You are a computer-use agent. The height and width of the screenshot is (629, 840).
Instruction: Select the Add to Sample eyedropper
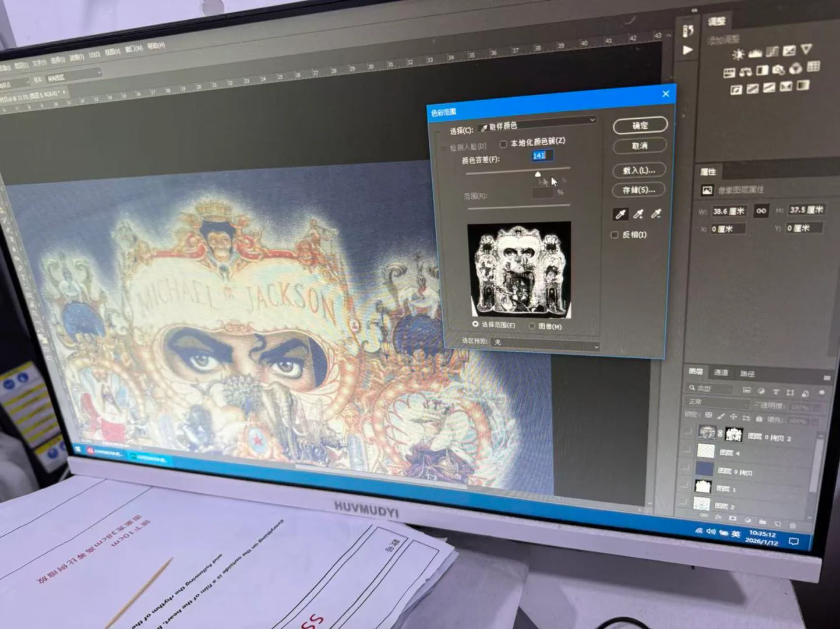(x=638, y=214)
